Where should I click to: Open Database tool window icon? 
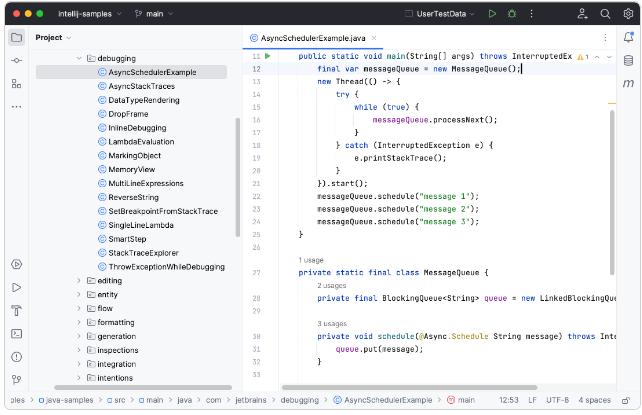pos(628,61)
